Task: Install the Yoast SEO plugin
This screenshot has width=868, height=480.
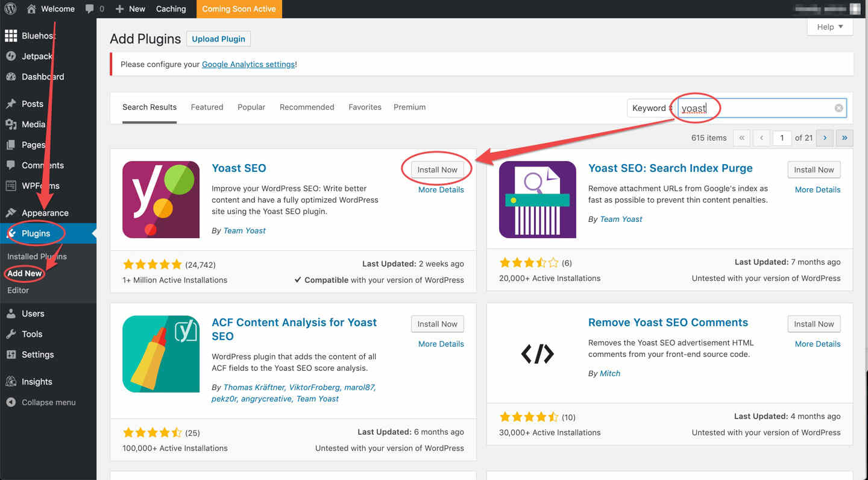Action: coord(438,169)
